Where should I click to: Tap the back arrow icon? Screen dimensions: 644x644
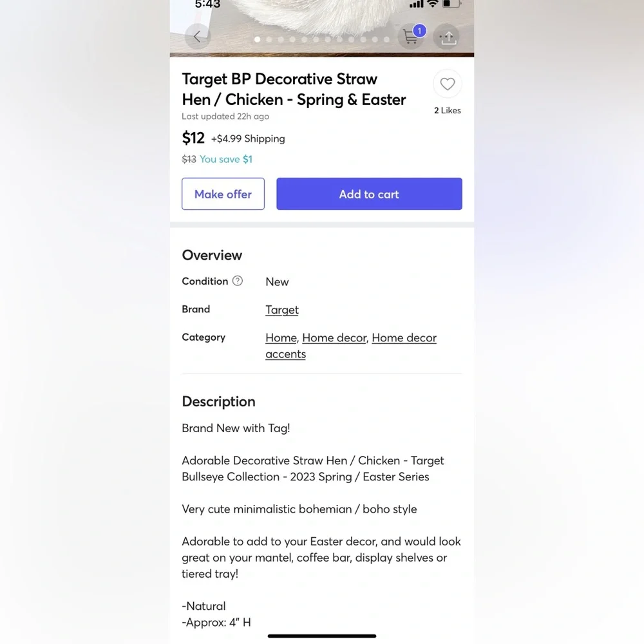tap(198, 37)
